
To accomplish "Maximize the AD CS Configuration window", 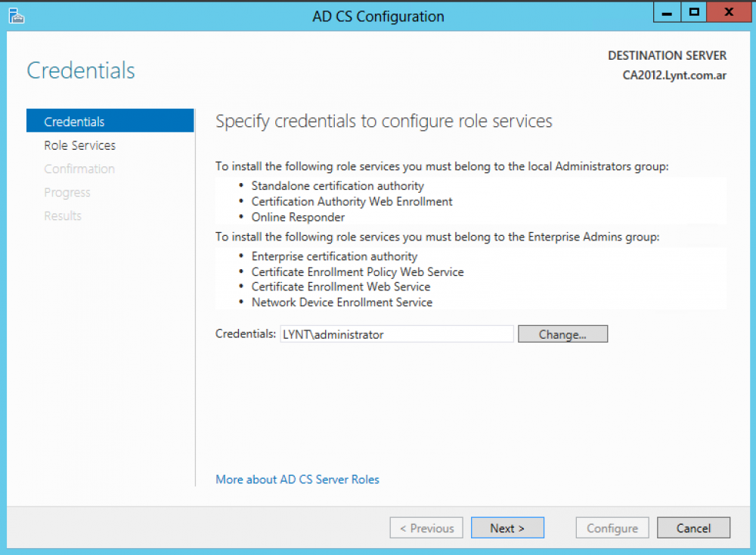I will click(693, 13).
